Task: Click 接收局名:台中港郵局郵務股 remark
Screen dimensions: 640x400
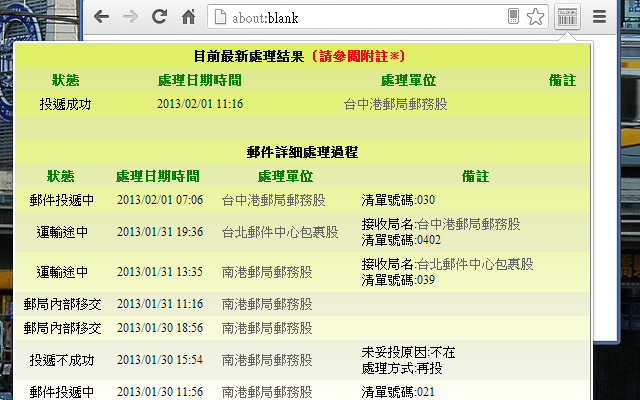Action: click(441, 224)
